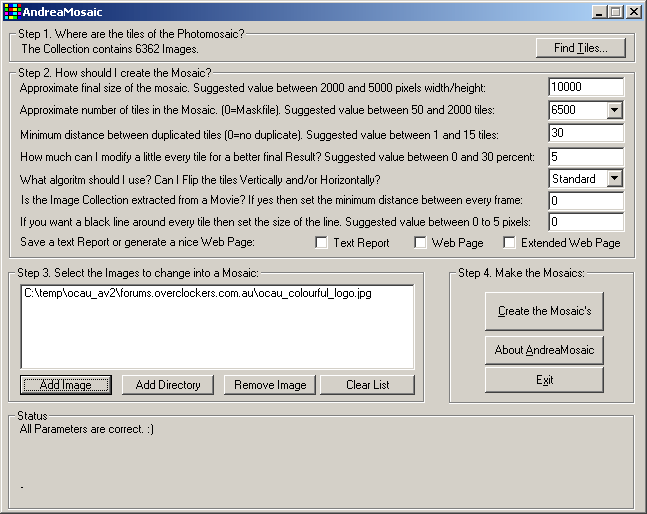Image resolution: width=647 pixels, height=514 pixels.
Task: Click the Remove Image button
Action: tap(270, 385)
